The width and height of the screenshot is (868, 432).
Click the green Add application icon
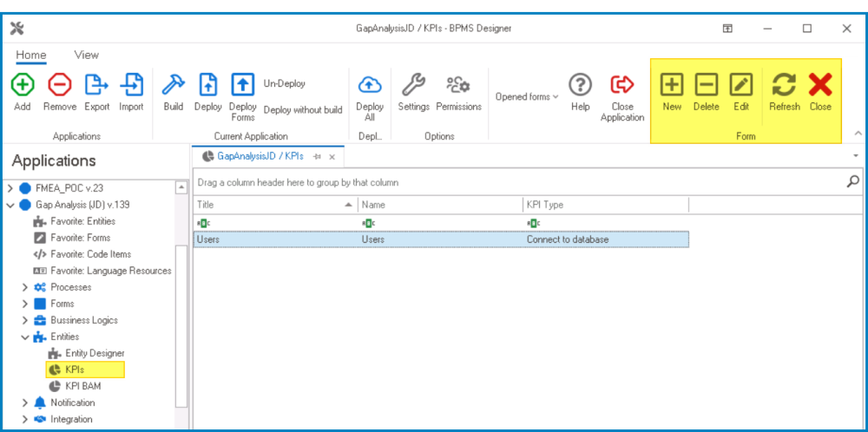[23, 85]
